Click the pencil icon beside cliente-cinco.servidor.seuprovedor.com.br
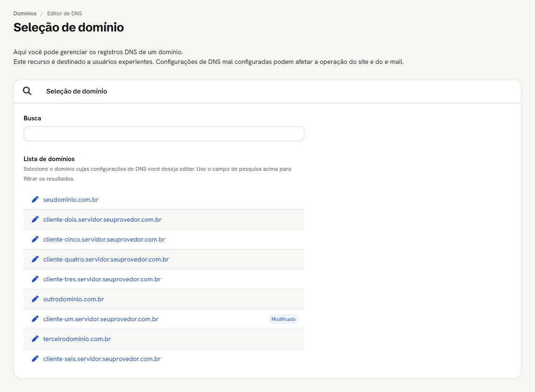 (35, 239)
